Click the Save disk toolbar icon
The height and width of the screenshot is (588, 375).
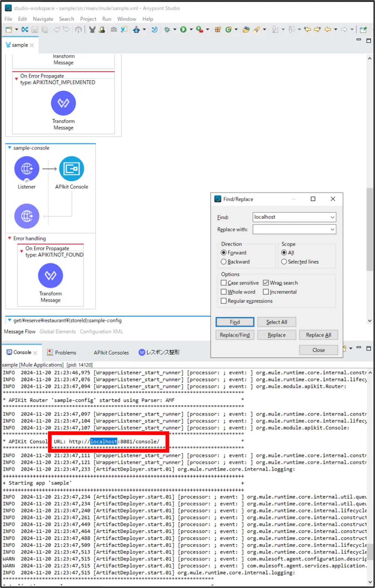point(34,29)
